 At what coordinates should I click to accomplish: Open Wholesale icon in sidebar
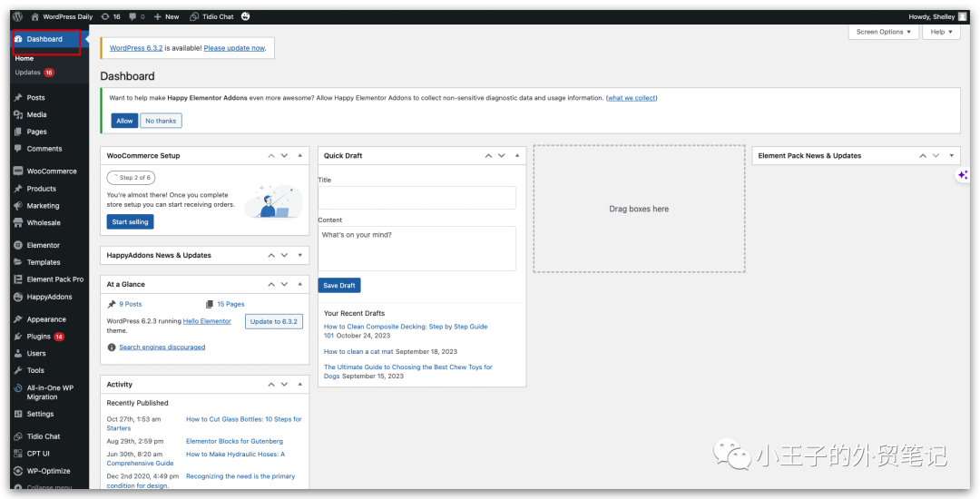pos(18,223)
